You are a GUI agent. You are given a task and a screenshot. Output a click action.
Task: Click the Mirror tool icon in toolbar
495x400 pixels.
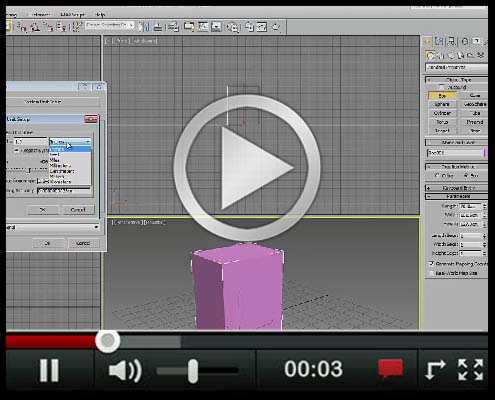pyautogui.click(x=145, y=26)
